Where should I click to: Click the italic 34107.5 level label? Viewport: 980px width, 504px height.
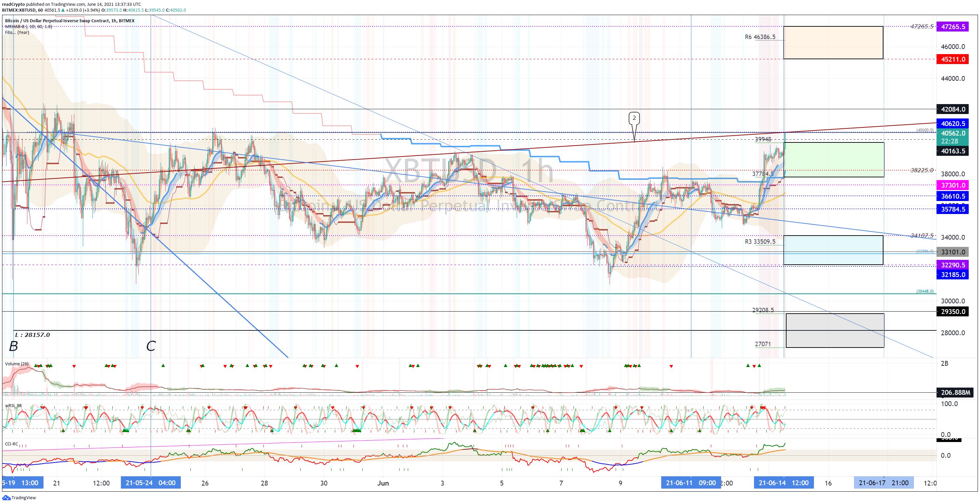click(921, 236)
